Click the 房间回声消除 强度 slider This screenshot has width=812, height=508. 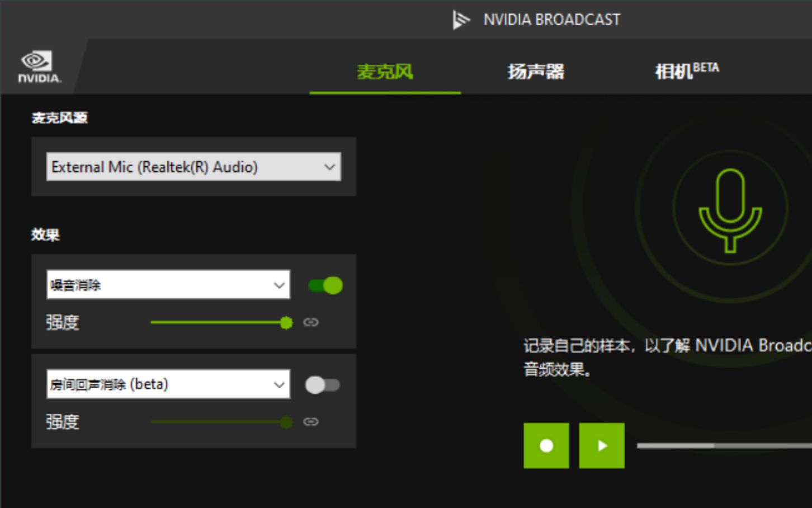[221, 422]
